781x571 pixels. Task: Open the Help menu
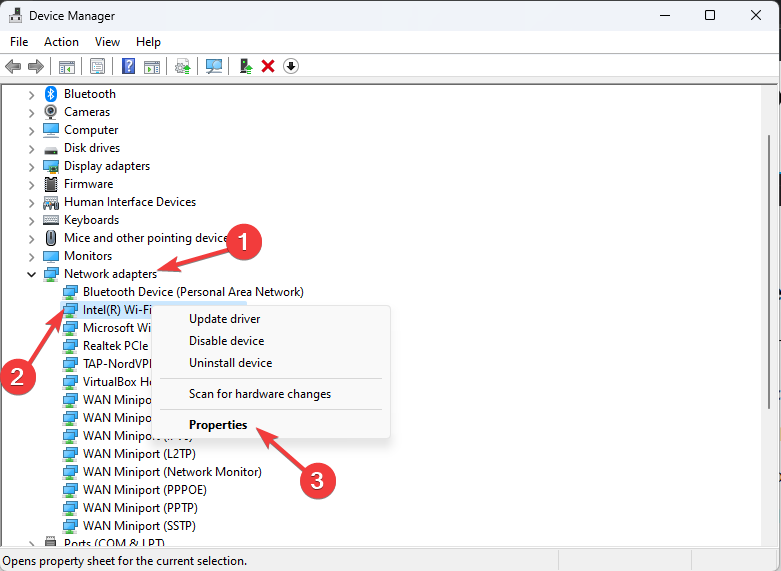point(148,42)
